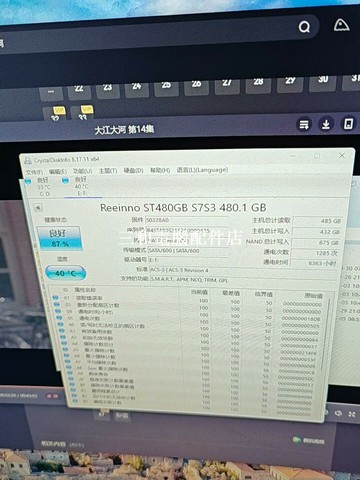Click the host reads value 485 GB
The image size is (360, 480).
[317, 221]
